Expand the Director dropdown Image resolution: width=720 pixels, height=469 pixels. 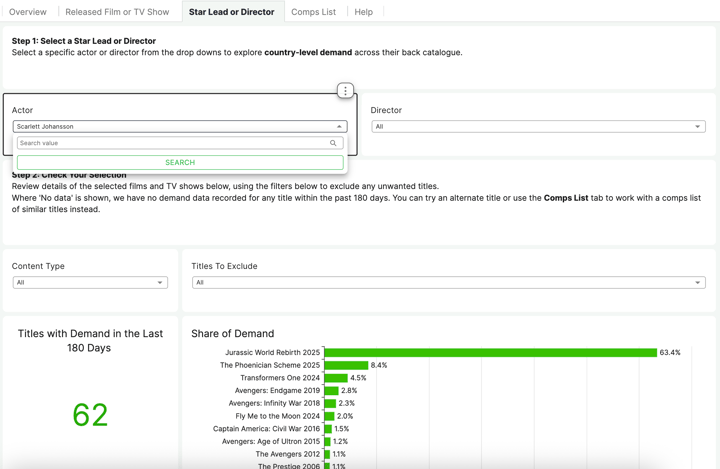[x=697, y=127]
